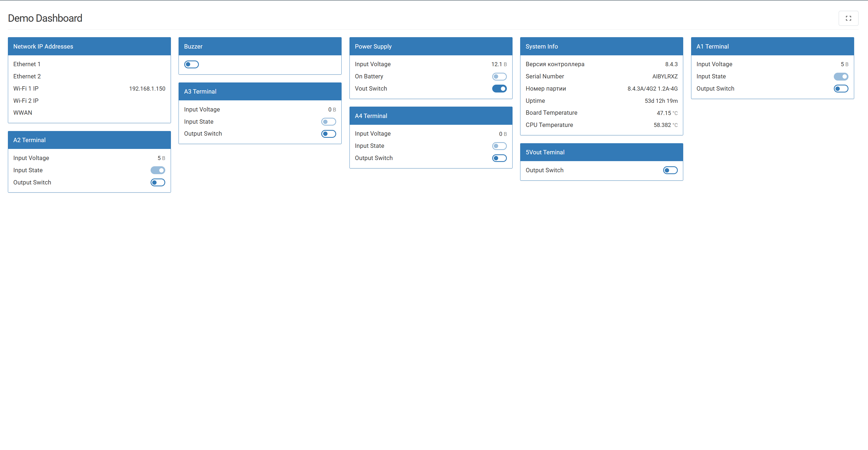Click the Power Supply panel header
The width and height of the screenshot is (868, 450).
[431, 46]
